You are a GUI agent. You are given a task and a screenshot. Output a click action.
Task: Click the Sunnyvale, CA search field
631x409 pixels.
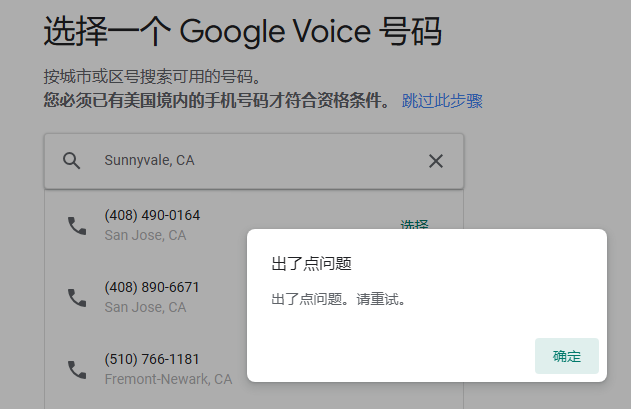[x=254, y=161]
